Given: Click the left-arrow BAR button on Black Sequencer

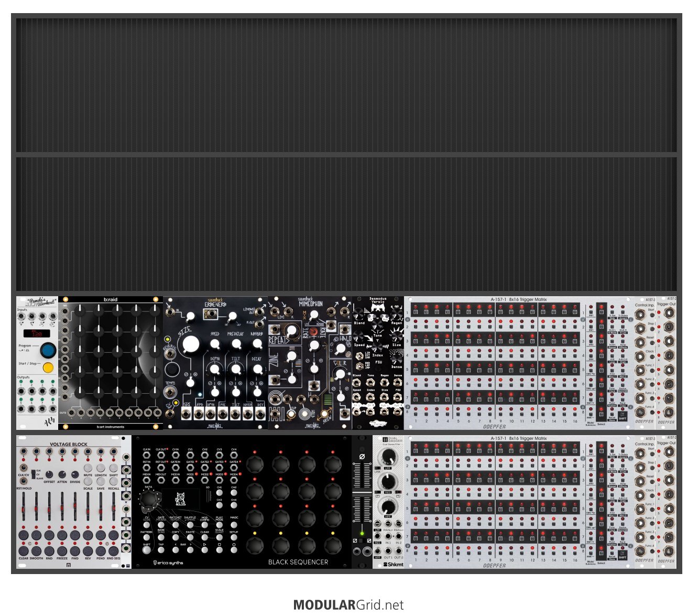Looking at the screenshot, I should click(x=176, y=550).
